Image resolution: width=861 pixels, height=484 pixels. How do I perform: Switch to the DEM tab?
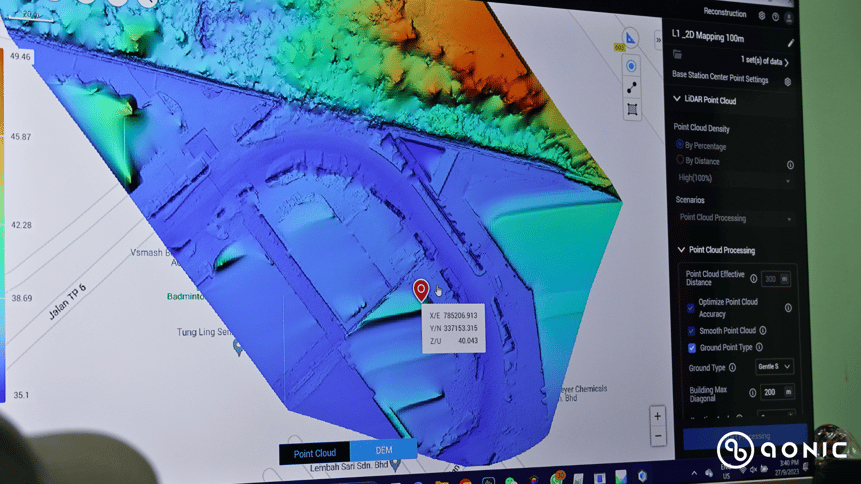(383, 452)
